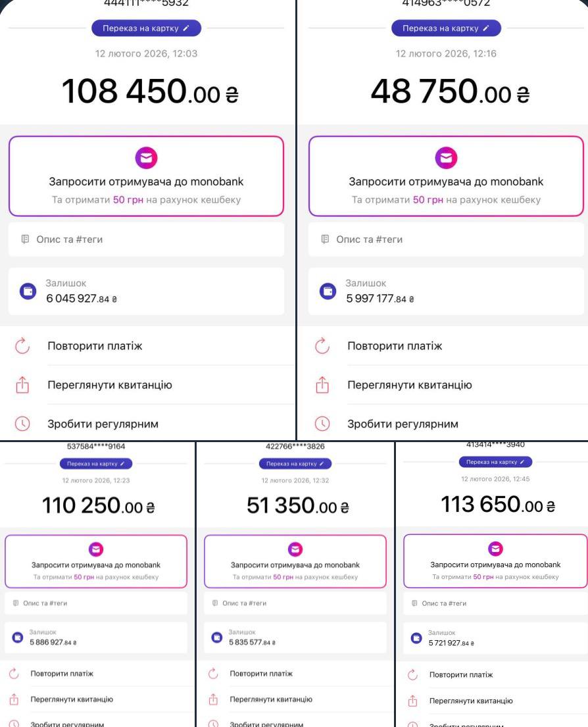Click receipt share icon in 51 350 panel

212,699
